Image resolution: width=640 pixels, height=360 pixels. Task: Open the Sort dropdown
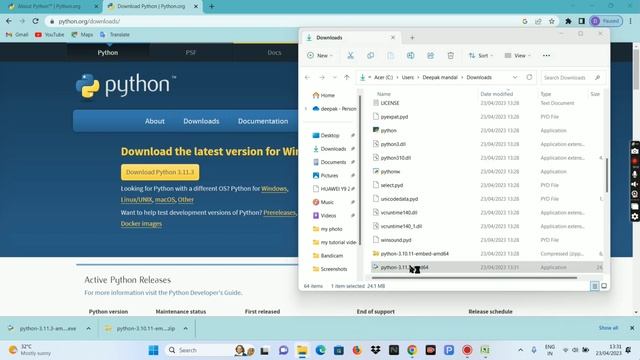click(x=481, y=56)
